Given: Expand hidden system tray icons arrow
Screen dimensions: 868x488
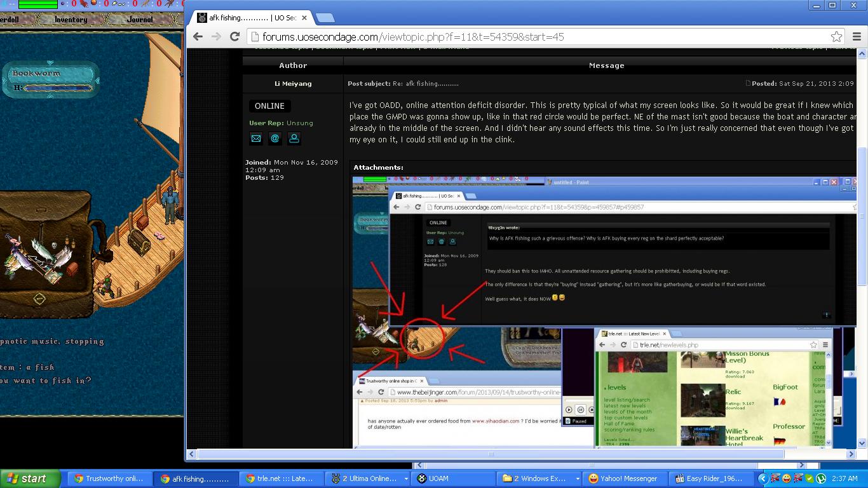Looking at the screenshot, I should (763, 478).
